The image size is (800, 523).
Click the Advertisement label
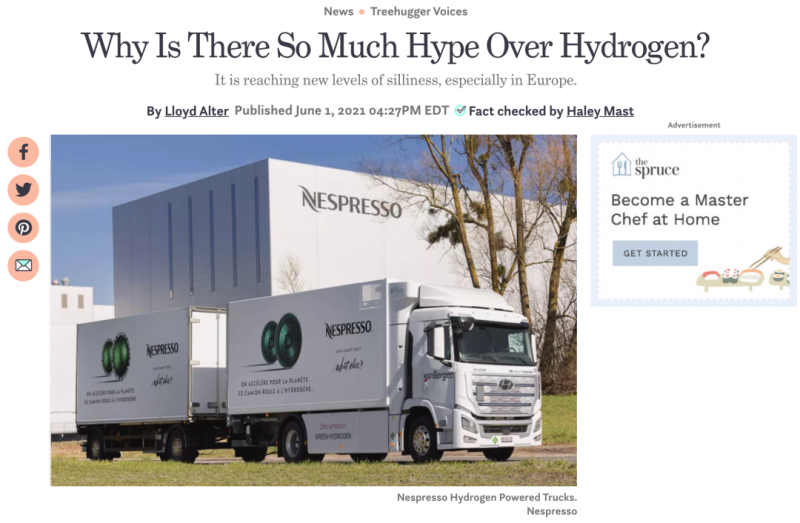pyautogui.click(x=694, y=125)
